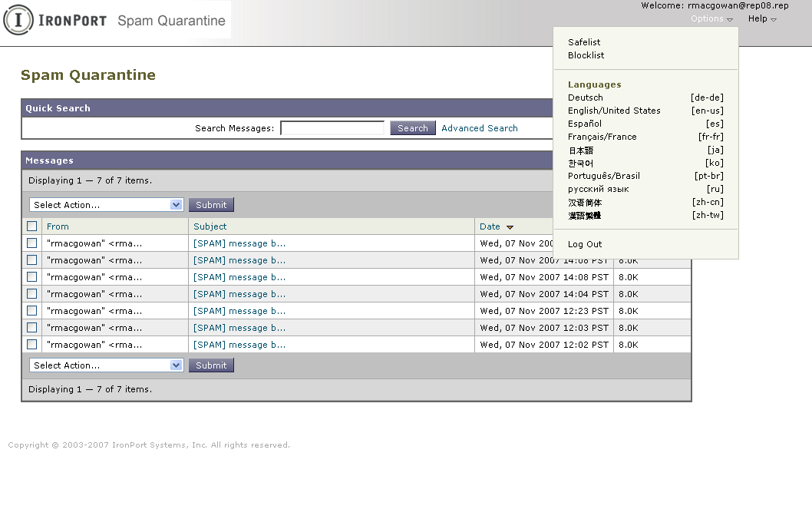Click Submit next to the top Select Action

[x=211, y=204]
